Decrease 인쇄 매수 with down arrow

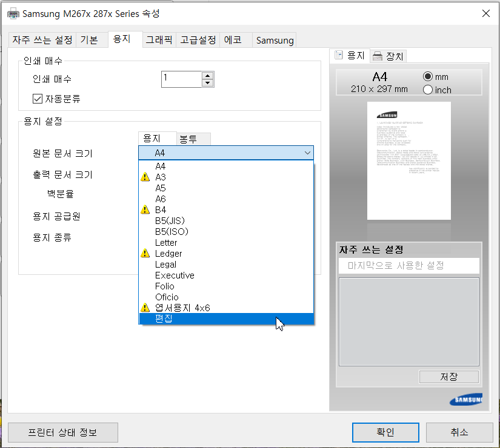pos(208,83)
